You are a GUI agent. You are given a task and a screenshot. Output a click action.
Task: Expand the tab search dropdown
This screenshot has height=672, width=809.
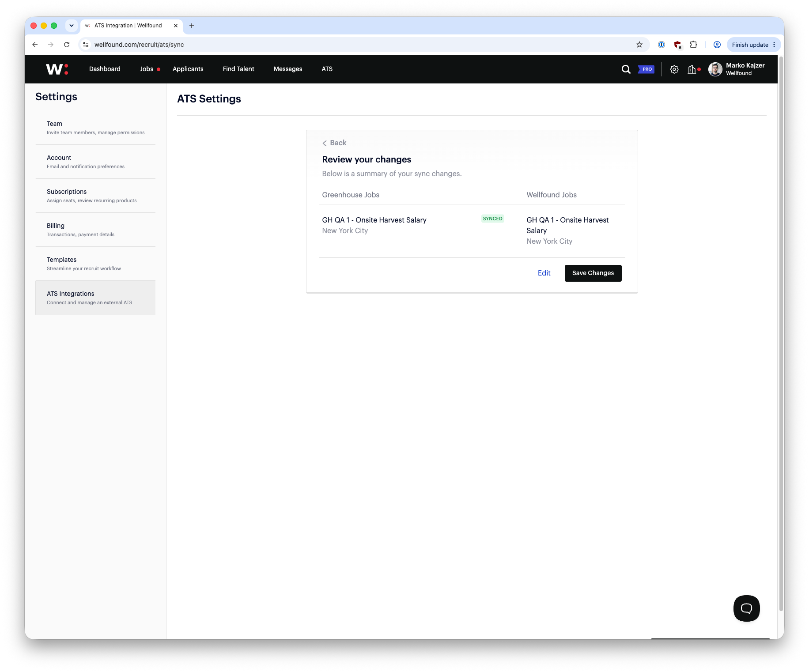click(72, 26)
